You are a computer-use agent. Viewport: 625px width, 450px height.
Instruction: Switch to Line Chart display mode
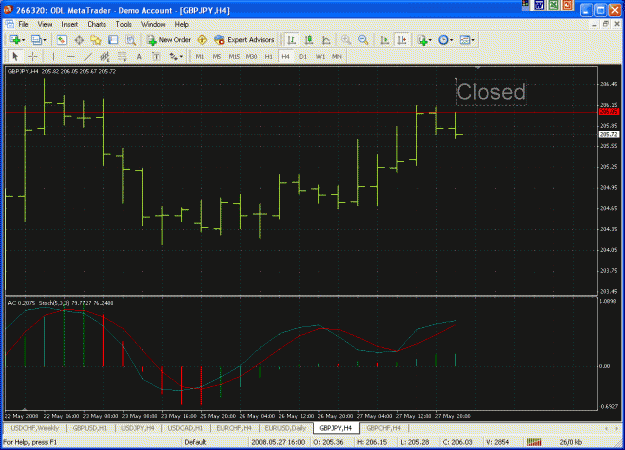click(x=326, y=40)
